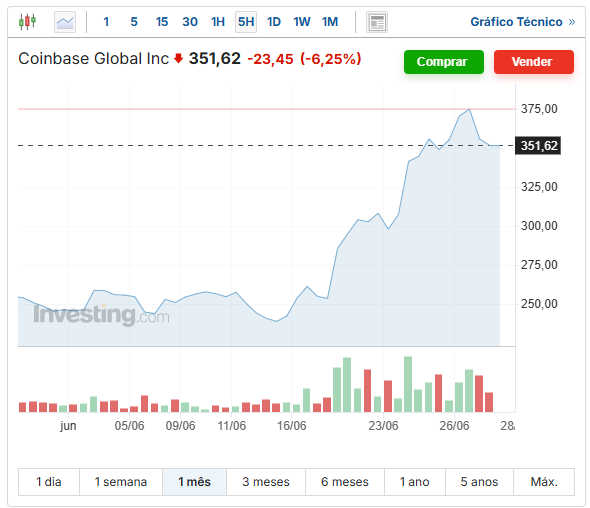Choose the 1W interval
This screenshot has width=590, height=508.
[x=302, y=22]
